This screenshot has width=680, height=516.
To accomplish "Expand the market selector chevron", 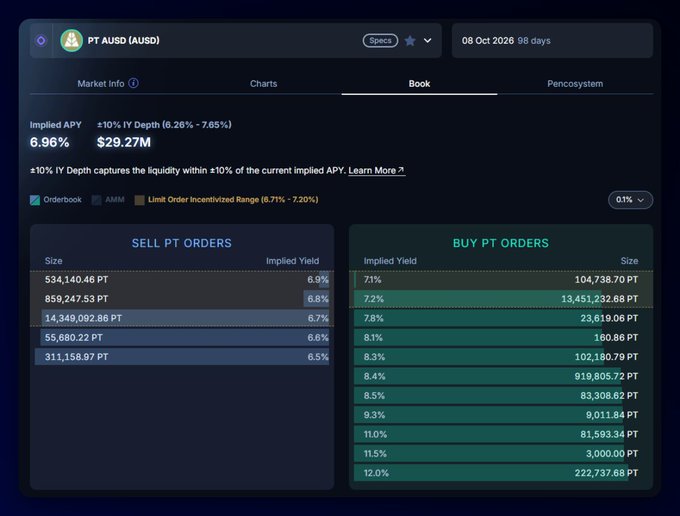I will click(x=428, y=40).
